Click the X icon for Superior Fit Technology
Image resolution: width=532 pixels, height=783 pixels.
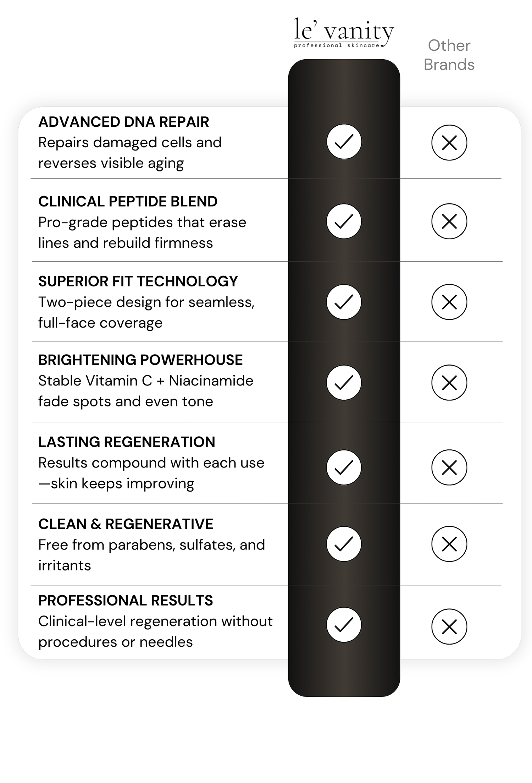[x=449, y=302]
